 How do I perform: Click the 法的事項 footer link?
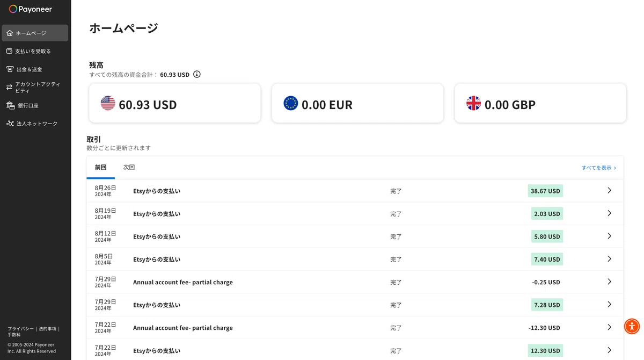(x=47, y=328)
